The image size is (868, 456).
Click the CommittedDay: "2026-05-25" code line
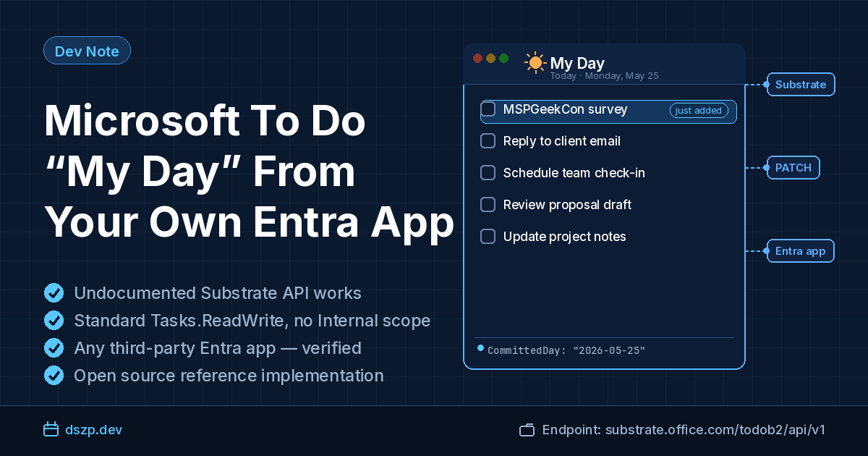coord(566,350)
